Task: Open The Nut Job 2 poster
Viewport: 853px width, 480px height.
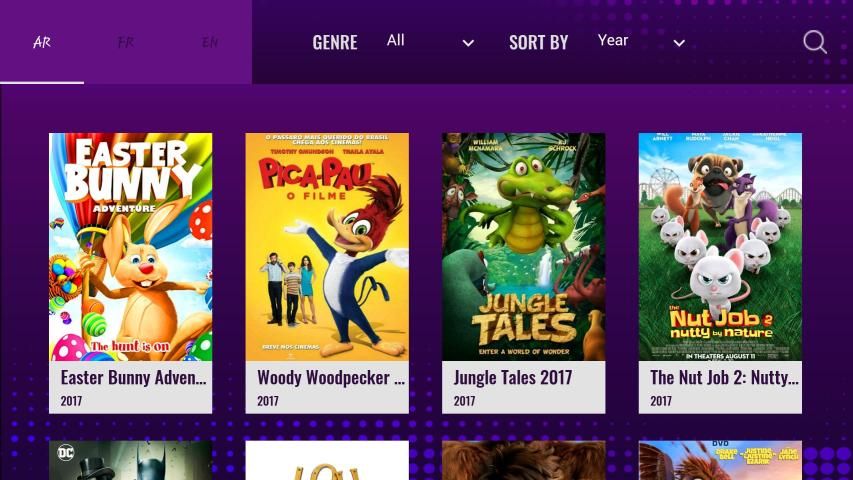Action: point(720,247)
